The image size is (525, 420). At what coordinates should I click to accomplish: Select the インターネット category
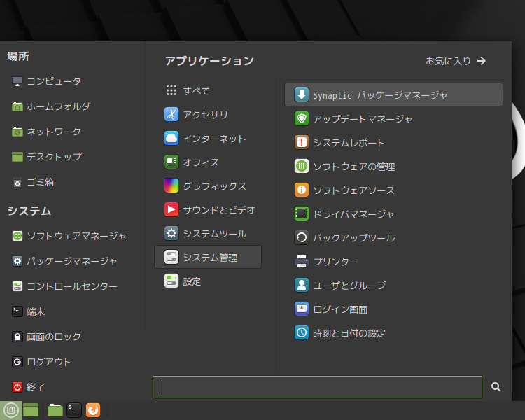coord(208,139)
